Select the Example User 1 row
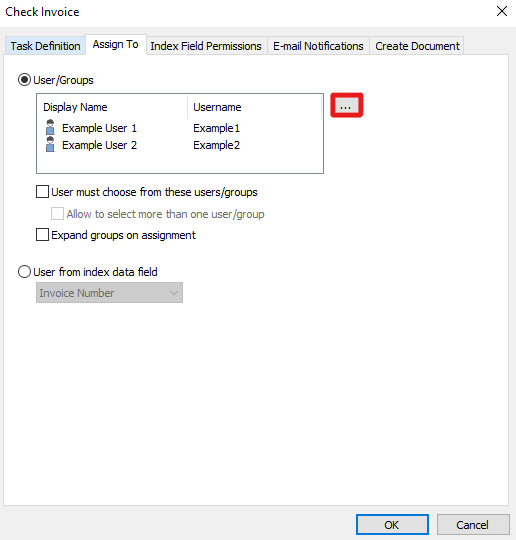 (180, 128)
